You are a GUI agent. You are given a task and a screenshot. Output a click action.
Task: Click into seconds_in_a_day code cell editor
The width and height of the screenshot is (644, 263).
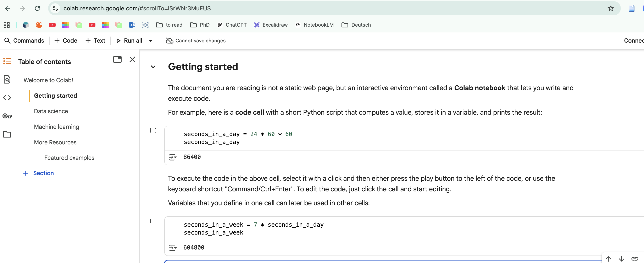tap(404, 138)
